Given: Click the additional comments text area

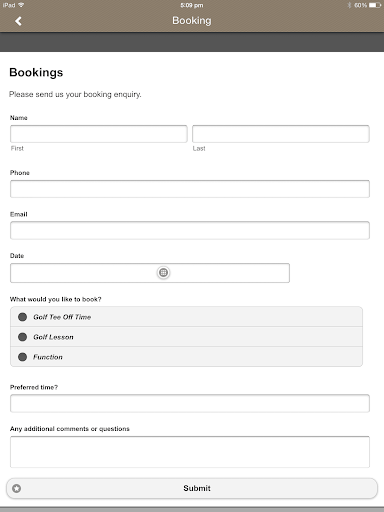Looking at the screenshot, I should [190, 452].
